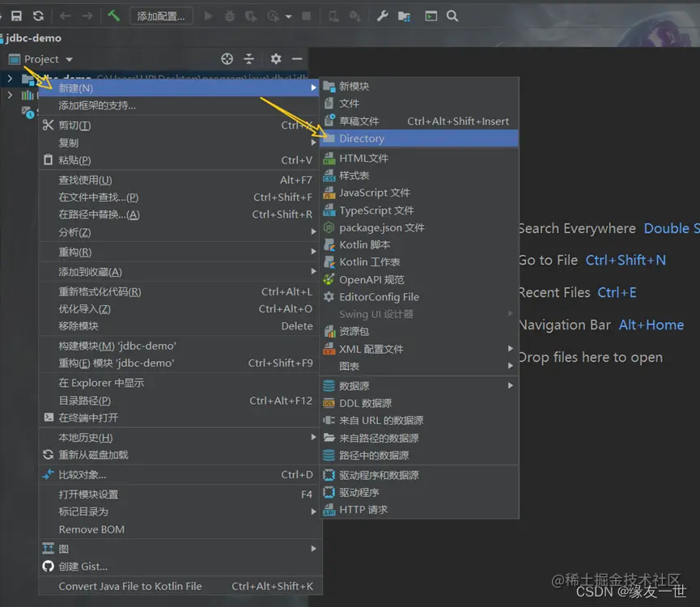This screenshot has height=607, width=700.
Task: Expand the jdbc-demo project tree node
Action: click(x=10, y=79)
